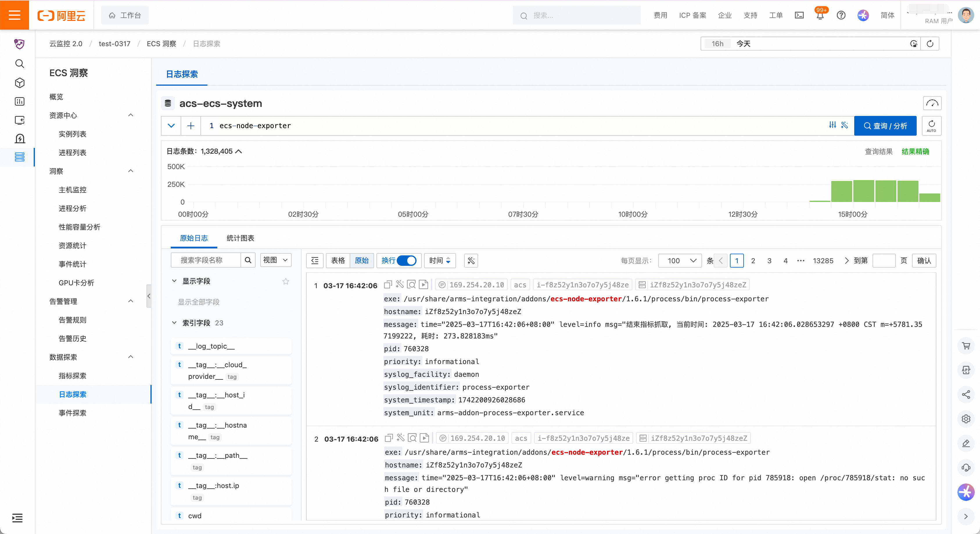The width and height of the screenshot is (980, 534).
Task: Click the global 搜索 input
Action: [x=577, y=16]
